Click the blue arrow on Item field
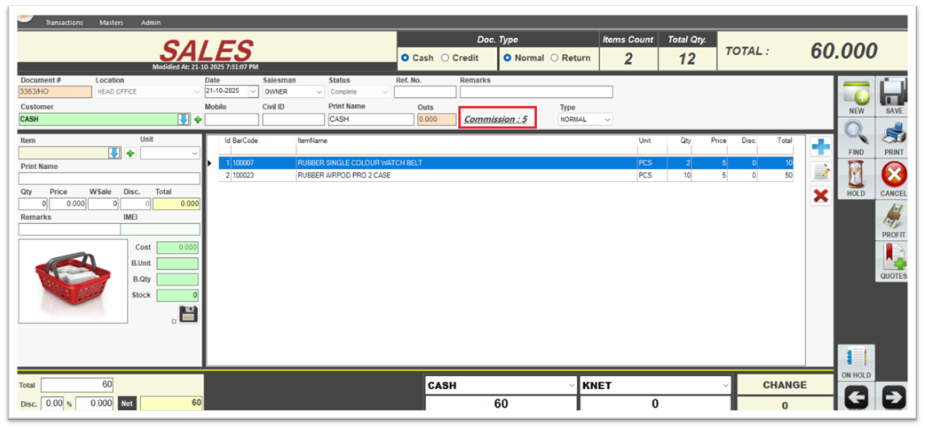Image resolution: width=925 pixels, height=429 pixels. pos(114,153)
